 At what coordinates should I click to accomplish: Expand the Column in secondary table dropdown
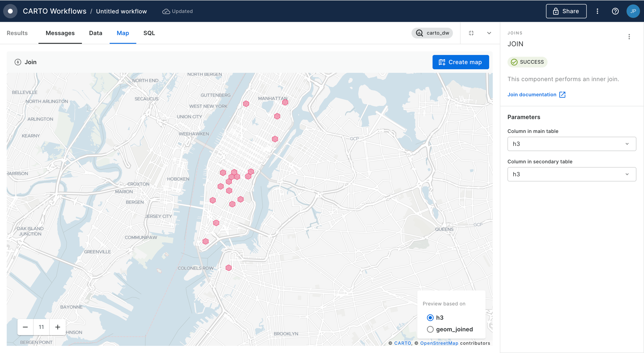coord(572,174)
